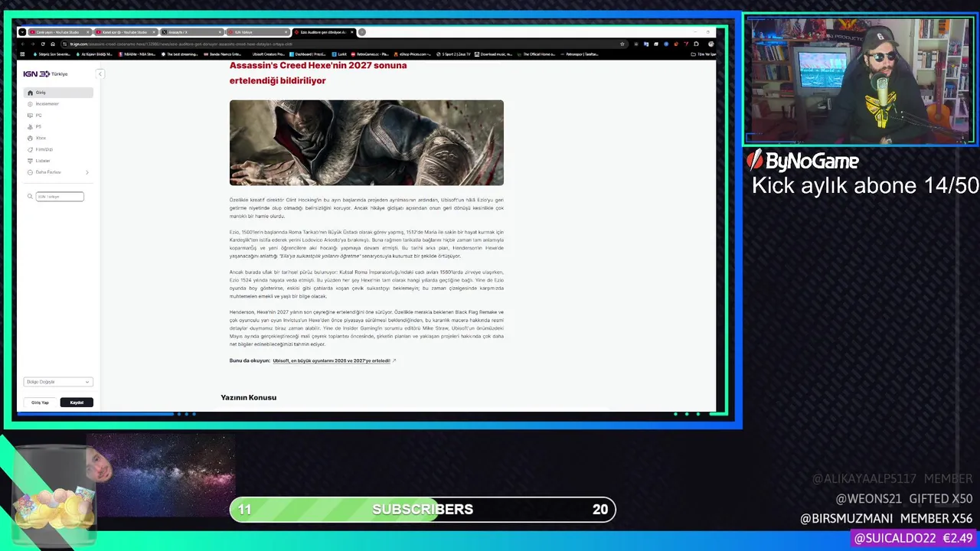Open the tab search dropdown arrow
Screen dimensions: 980x551
click(22, 32)
